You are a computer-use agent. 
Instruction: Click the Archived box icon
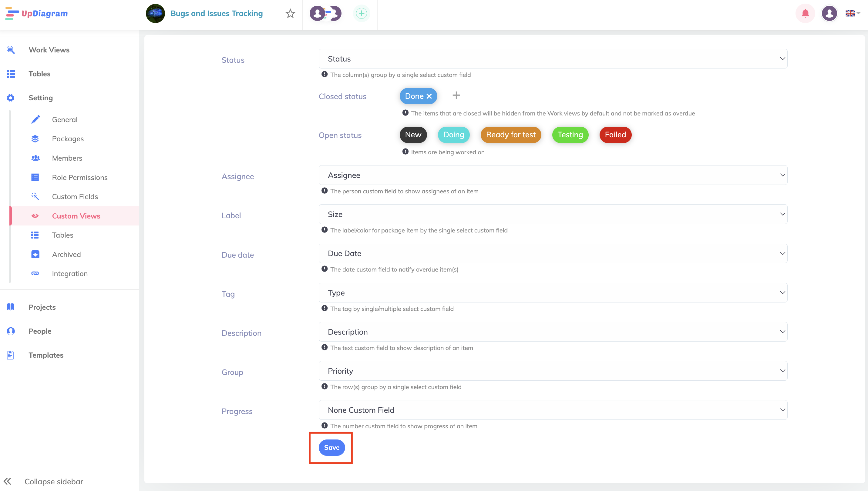35,255
